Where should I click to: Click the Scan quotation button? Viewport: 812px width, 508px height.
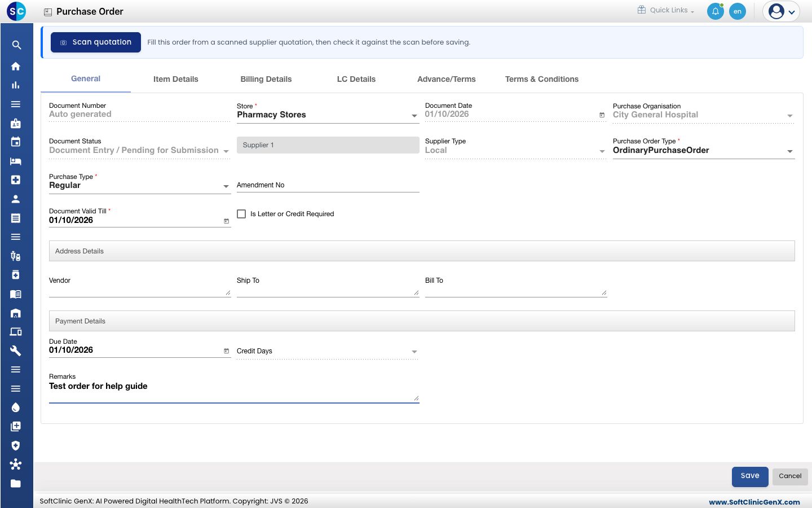point(96,42)
